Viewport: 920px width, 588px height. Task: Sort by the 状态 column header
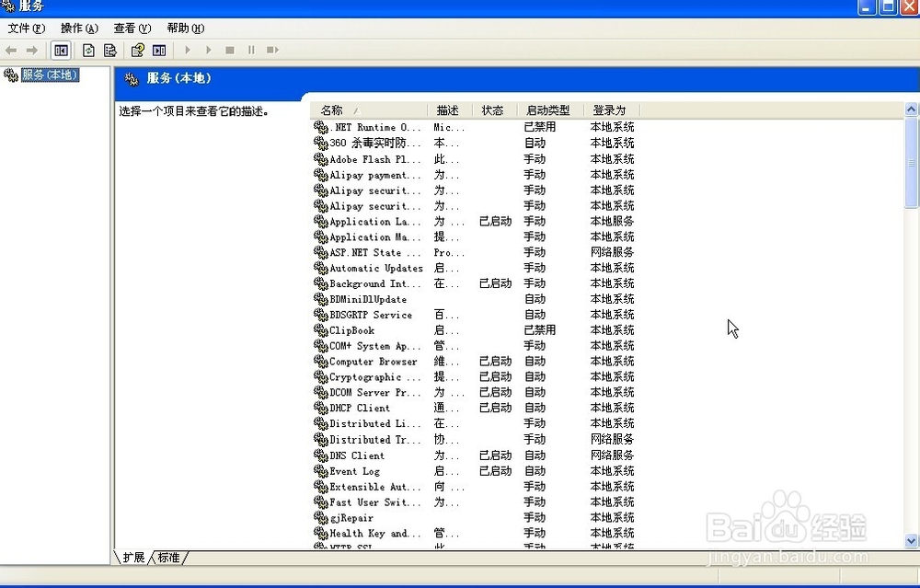(495, 110)
